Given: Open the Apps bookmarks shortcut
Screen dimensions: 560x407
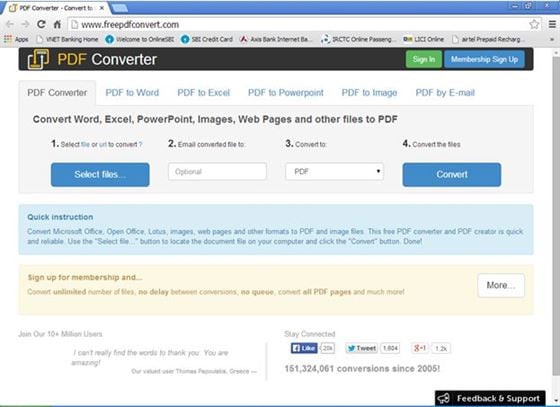Looking at the screenshot, I should pyautogui.click(x=16, y=39).
